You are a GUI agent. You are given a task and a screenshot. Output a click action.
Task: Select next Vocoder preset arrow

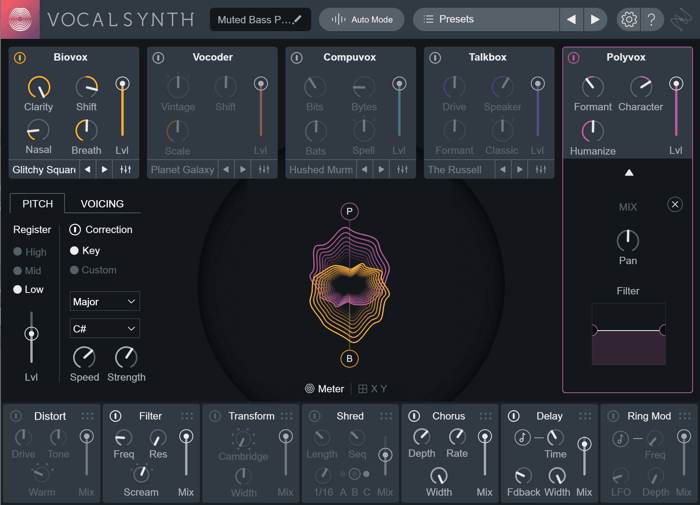point(243,170)
